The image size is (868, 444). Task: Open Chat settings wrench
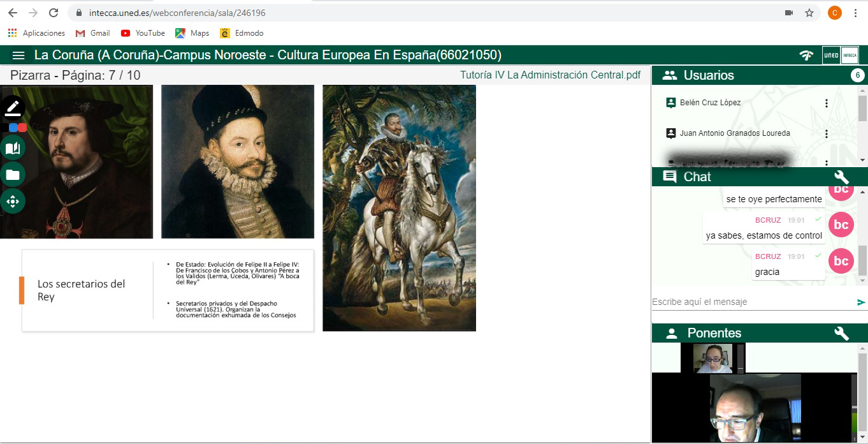click(841, 177)
